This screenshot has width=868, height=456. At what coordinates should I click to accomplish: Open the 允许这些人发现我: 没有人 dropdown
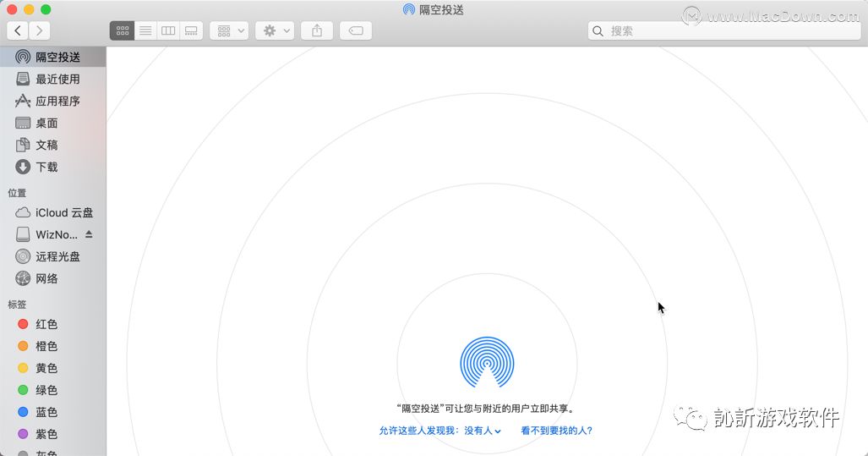pos(440,431)
